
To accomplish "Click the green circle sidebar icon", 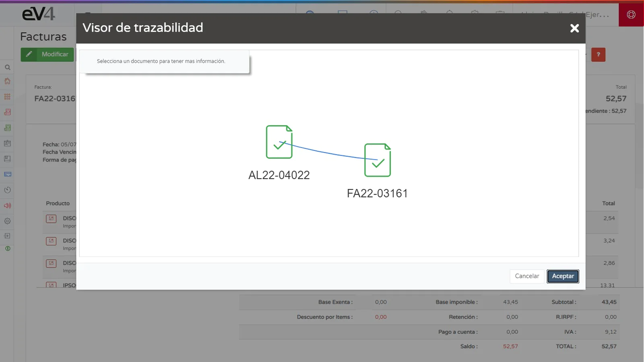I will [7, 249].
